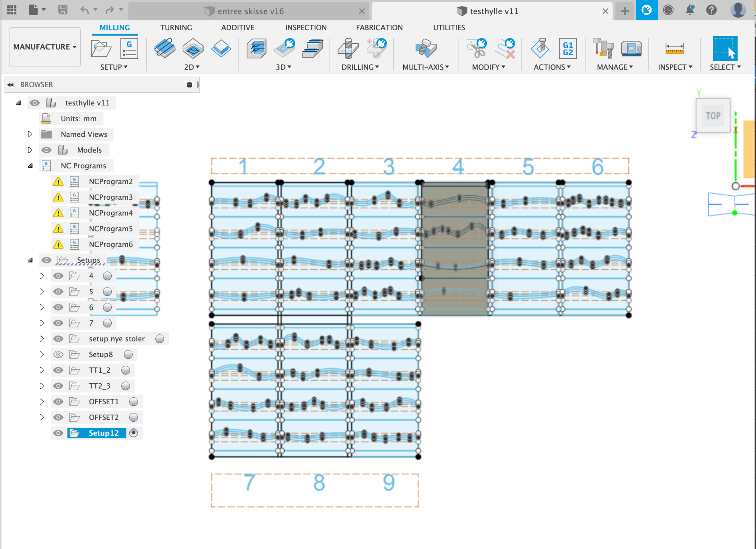Screen dimensions: 756x549
Task: Click the Drill tool icon
Action: (x=348, y=48)
